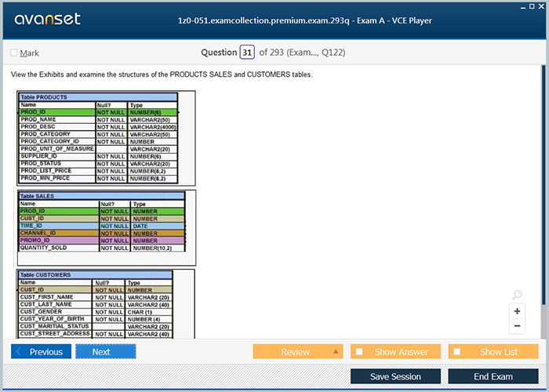Image resolution: width=549 pixels, height=392 pixels.
Task: Expand the Review dropdown arrow
Action: (x=336, y=351)
